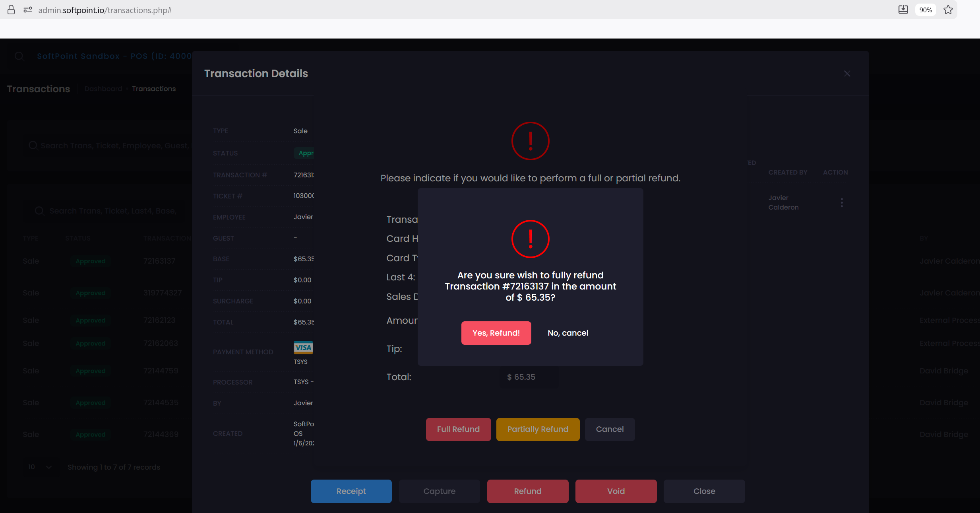980x513 pixels.
Task: Click the search magnifier next to SoftPoint Sandbox
Action: click(20, 56)
